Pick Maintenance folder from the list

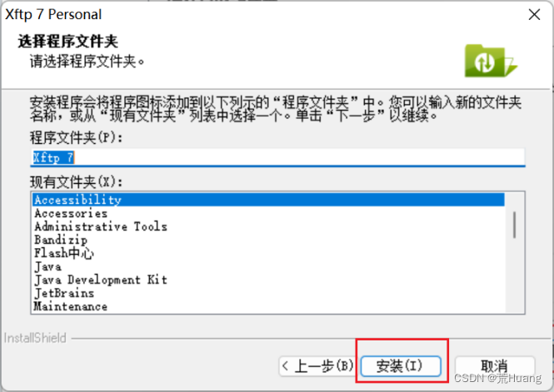[268, 306]
